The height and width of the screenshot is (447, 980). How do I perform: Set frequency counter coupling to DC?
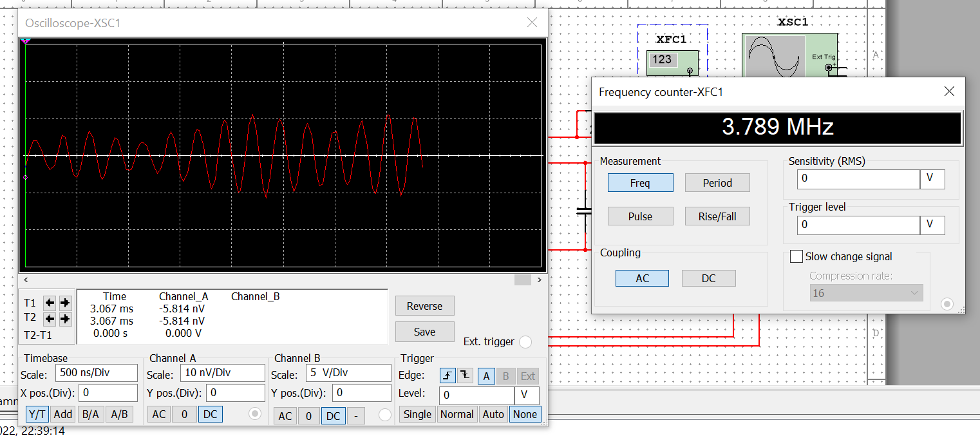(x=708, y=278)
